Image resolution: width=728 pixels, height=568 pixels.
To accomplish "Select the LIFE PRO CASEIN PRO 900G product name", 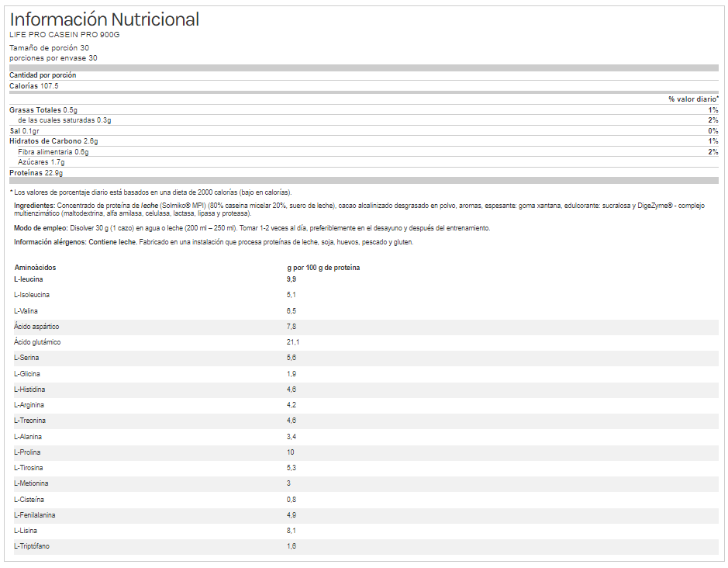I will pos(64,35).
